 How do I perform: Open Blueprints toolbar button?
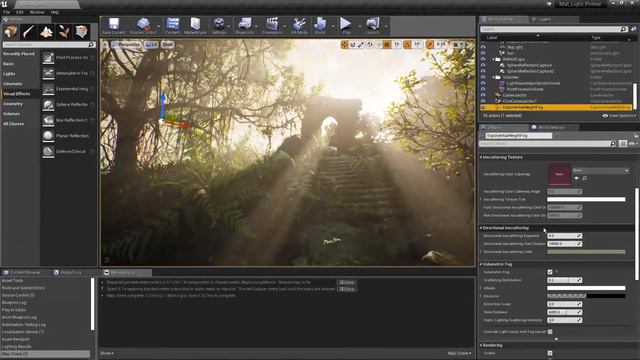pos(245,26)
